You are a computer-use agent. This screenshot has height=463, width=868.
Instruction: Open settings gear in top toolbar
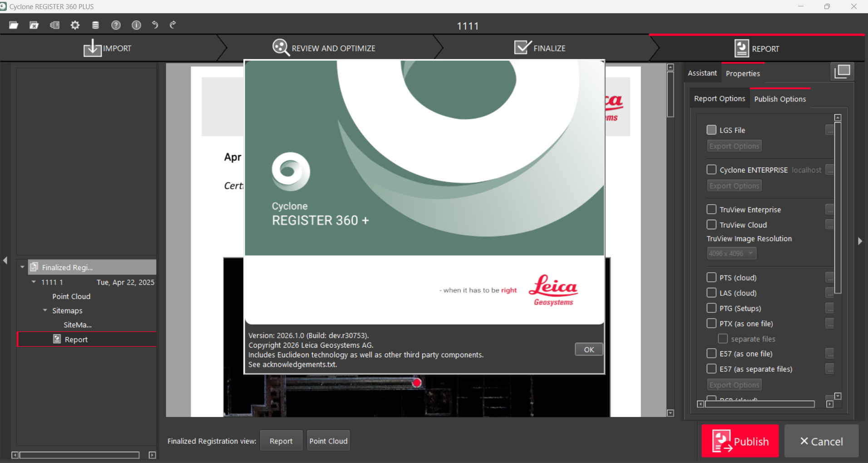[x=75, y=25]
